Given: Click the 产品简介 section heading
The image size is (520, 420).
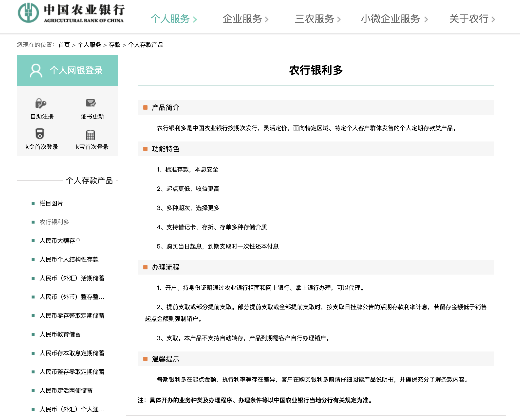Looking at the screenshot, I should click(x=166, y=108).
